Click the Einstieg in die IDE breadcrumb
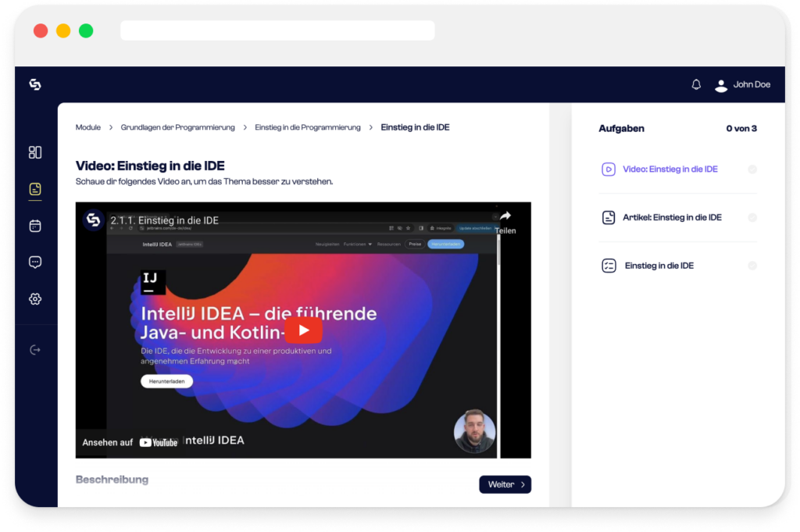This screenshot has width=800, height=532. [x=415, y=127]
